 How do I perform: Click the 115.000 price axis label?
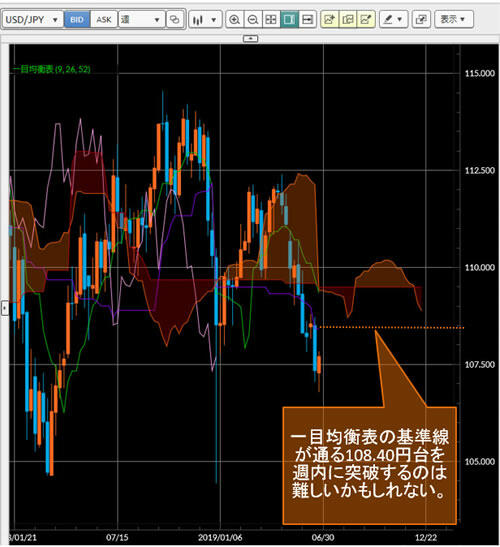pos(480,73)
